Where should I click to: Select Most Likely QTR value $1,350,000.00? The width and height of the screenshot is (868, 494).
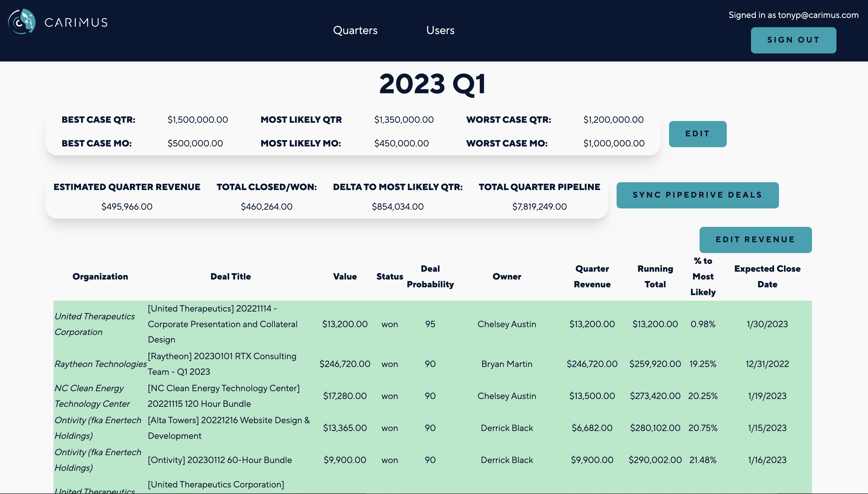(404, 119)
